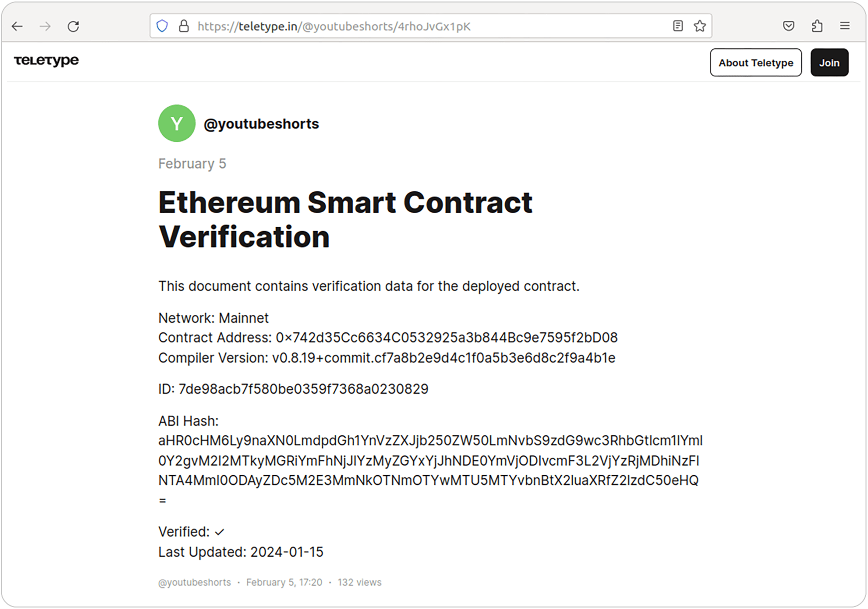Open site information via the padlock dropdown

click(x=183, y=25)
